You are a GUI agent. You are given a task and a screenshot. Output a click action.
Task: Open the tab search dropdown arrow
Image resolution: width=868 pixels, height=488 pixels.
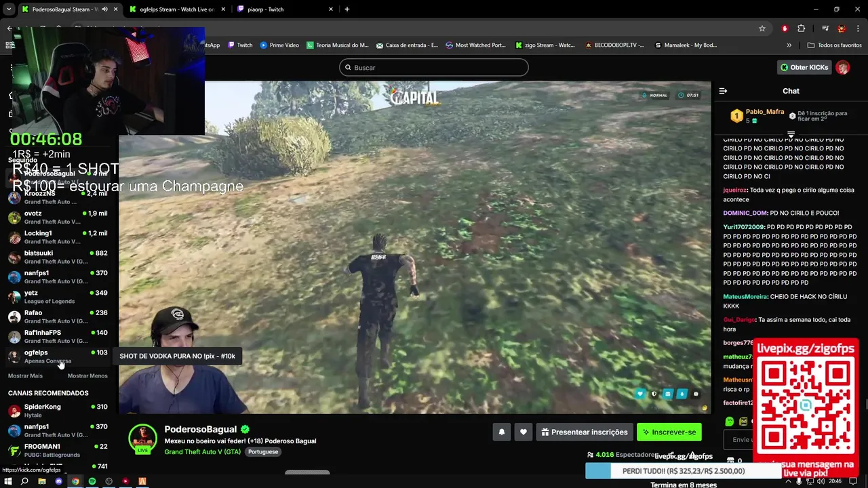(x=9, y=9)
